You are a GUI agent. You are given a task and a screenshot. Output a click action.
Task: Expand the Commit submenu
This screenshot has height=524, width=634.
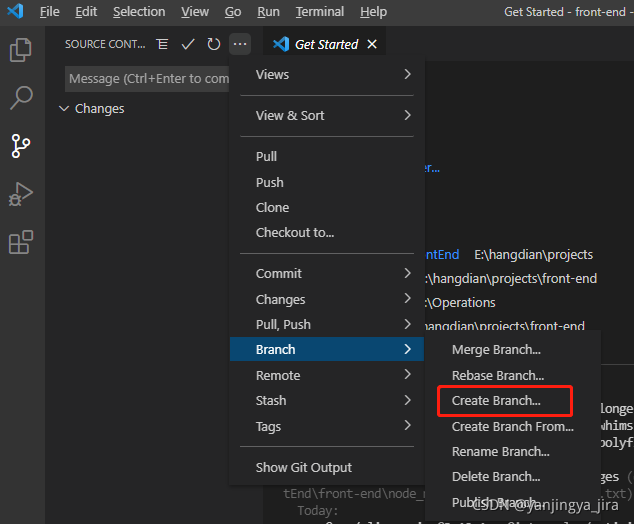point(327,273)
